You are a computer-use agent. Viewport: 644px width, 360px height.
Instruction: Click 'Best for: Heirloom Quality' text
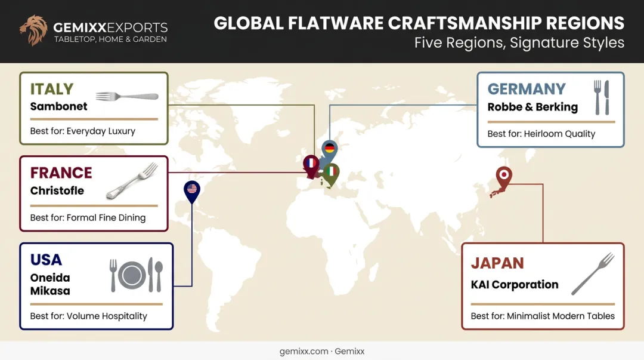pyautogui.click(x=541, y=134)
